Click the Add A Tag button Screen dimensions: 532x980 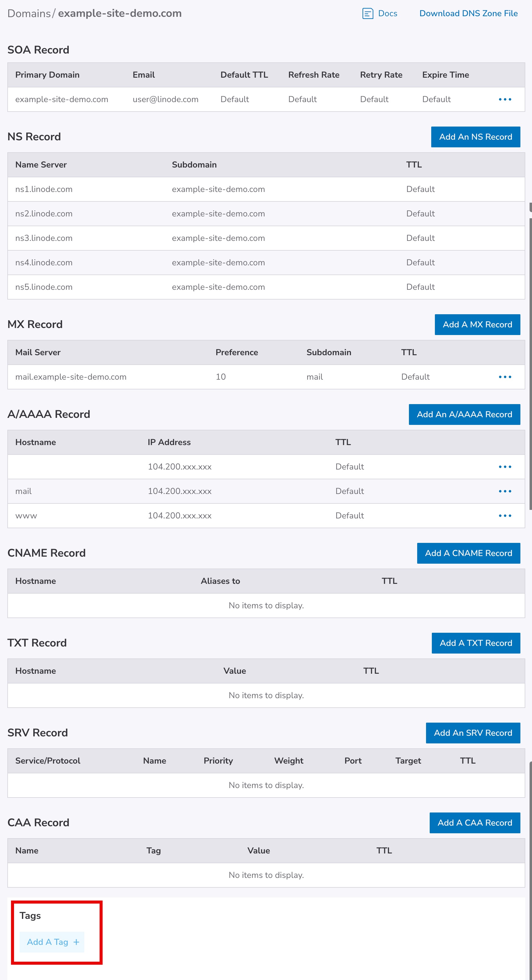(52, 942)
